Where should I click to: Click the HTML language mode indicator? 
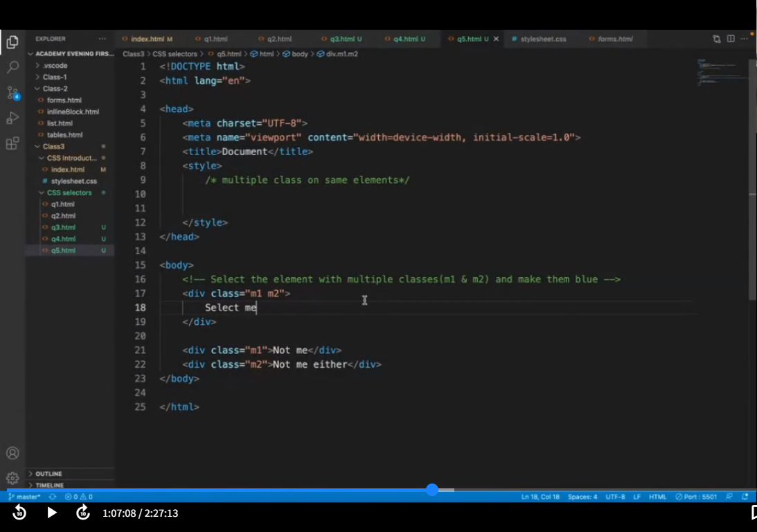click(x=657, y=497)
